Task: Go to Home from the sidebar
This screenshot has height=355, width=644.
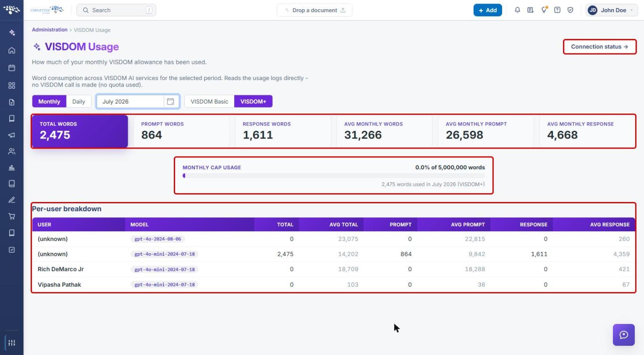Action: (x=12, y=50)
